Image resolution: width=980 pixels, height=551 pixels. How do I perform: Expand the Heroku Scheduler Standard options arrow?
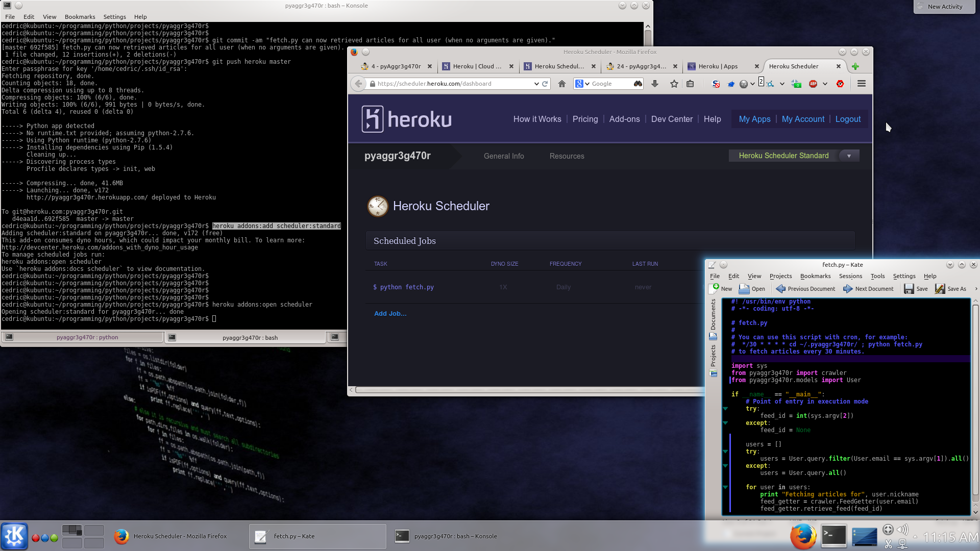(849, 156)
